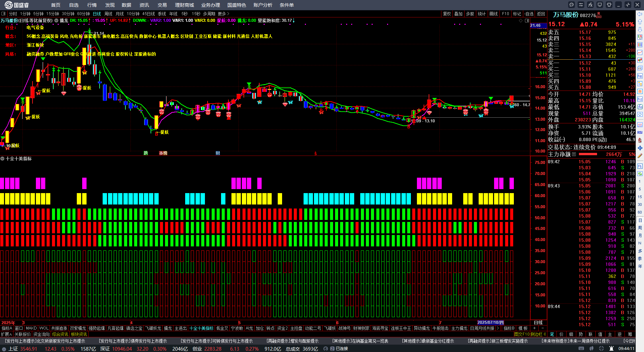Screen dimensions: 644x352
Task: Click the back arrow icon in right sidebar
Action: coord(640,14)
